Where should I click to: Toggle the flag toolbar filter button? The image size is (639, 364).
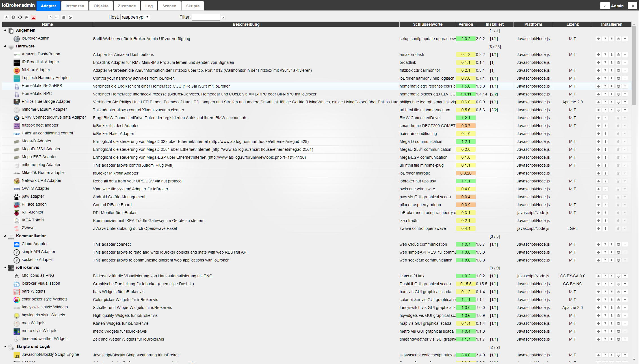click(x=27, y=17)
